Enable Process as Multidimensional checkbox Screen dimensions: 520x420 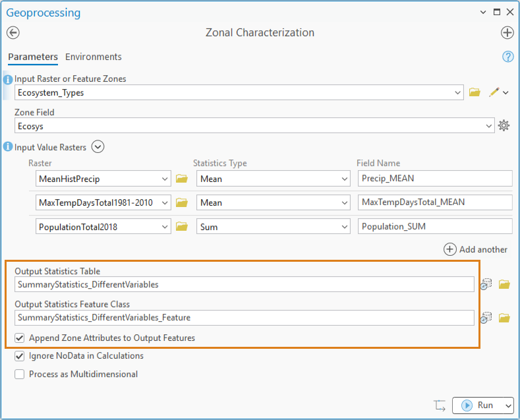(x=20, y=375)
